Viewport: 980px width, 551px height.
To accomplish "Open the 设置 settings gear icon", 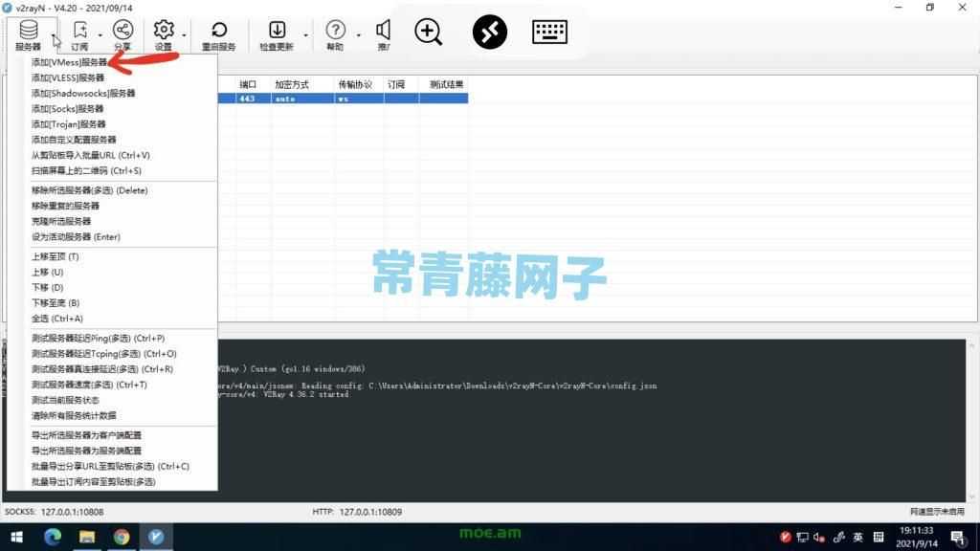I will tap(163, 29).
